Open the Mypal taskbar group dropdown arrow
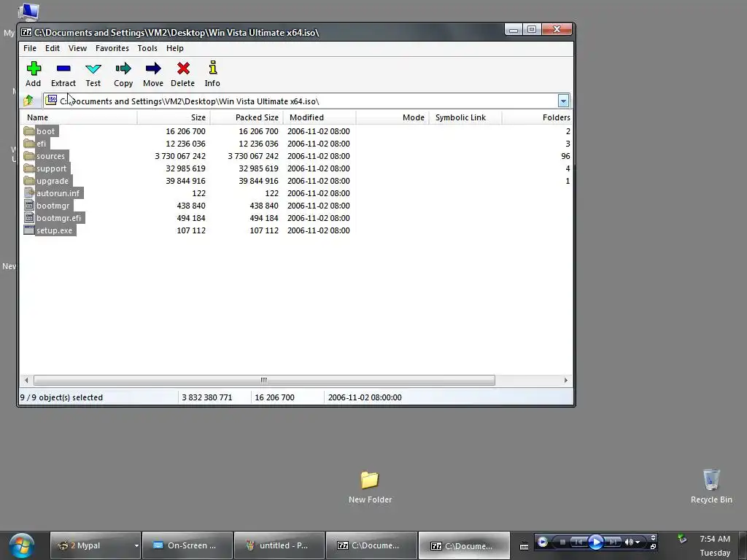747x560 pixels. point(136,545)
